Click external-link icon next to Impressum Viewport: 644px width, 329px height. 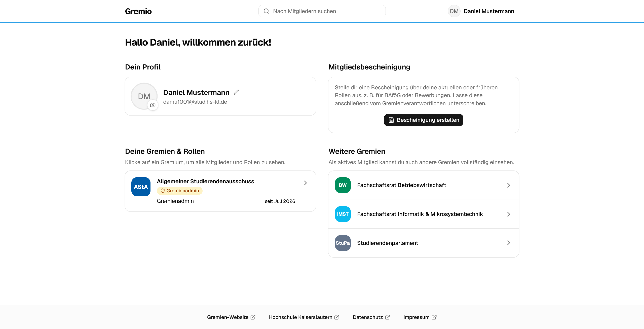(434, 317)
